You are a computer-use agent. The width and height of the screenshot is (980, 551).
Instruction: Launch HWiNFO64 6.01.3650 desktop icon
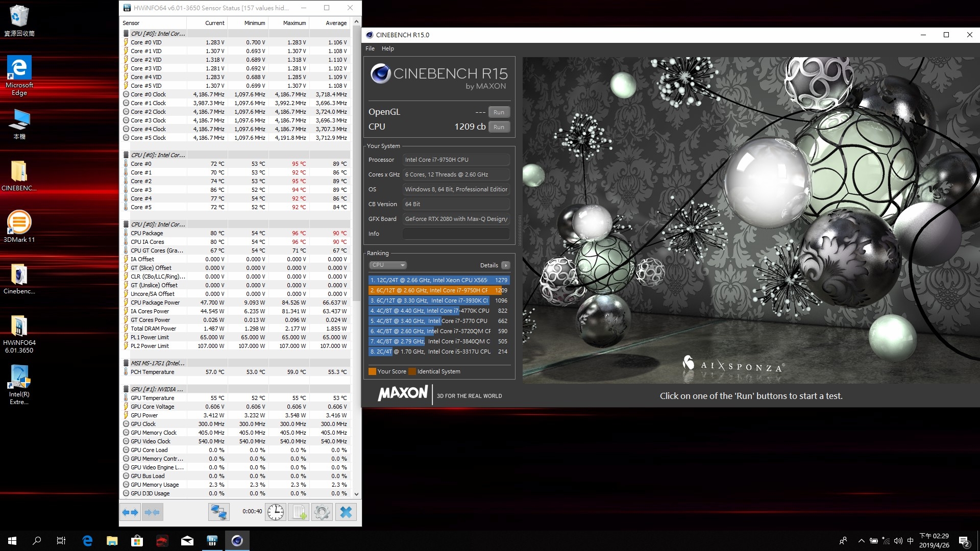19,334
